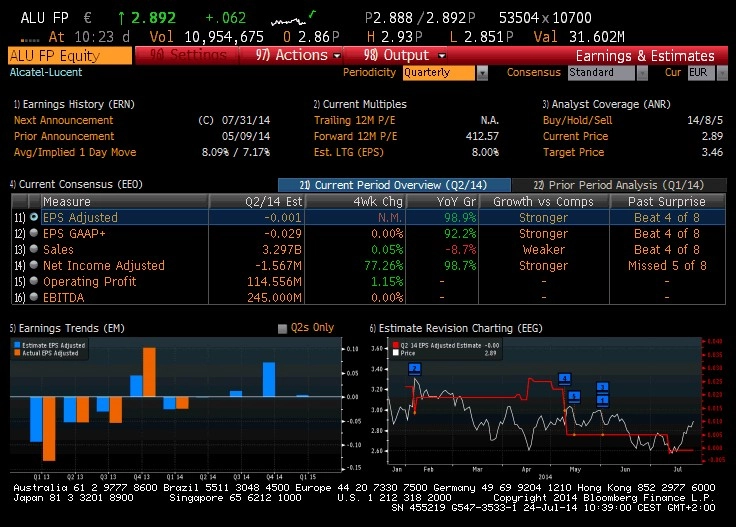Click the blue Estimate EPS Adjusted legend swatch
Image resolution: width=736 pixels, height=527 pixels.
click(x=17, y=345)
